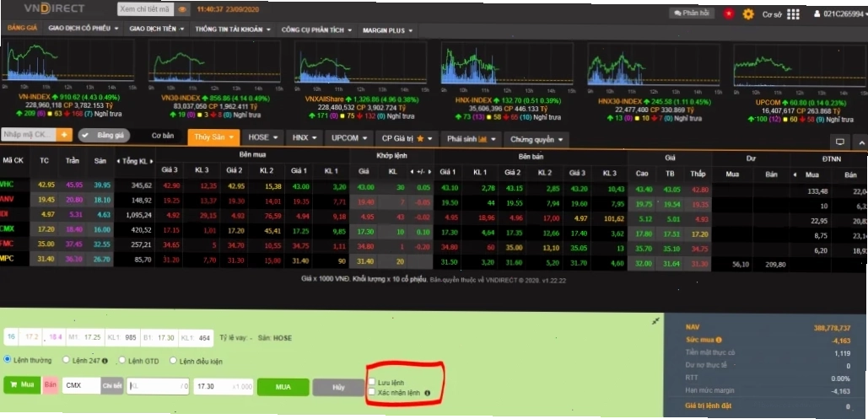This screenshot has width=868, height=419.
Task: Click the eye icon next to Xem chi tiết mã
Action: point(183,9)
